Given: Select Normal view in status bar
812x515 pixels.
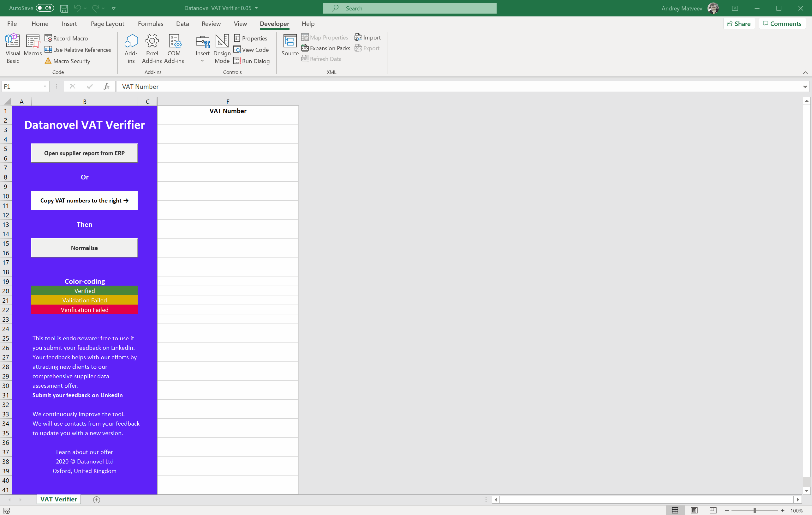Looking at the screenshot, I should 675,510.
